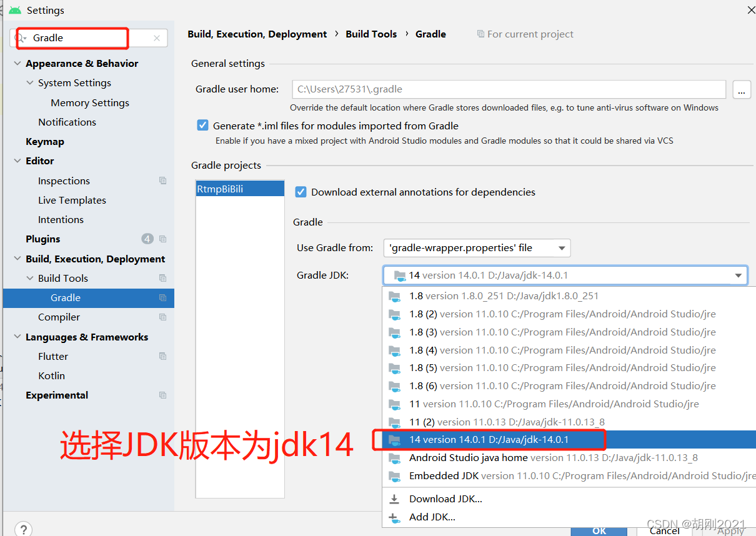Collapse the Build, Execution, Deployment section

pos(17,259)
